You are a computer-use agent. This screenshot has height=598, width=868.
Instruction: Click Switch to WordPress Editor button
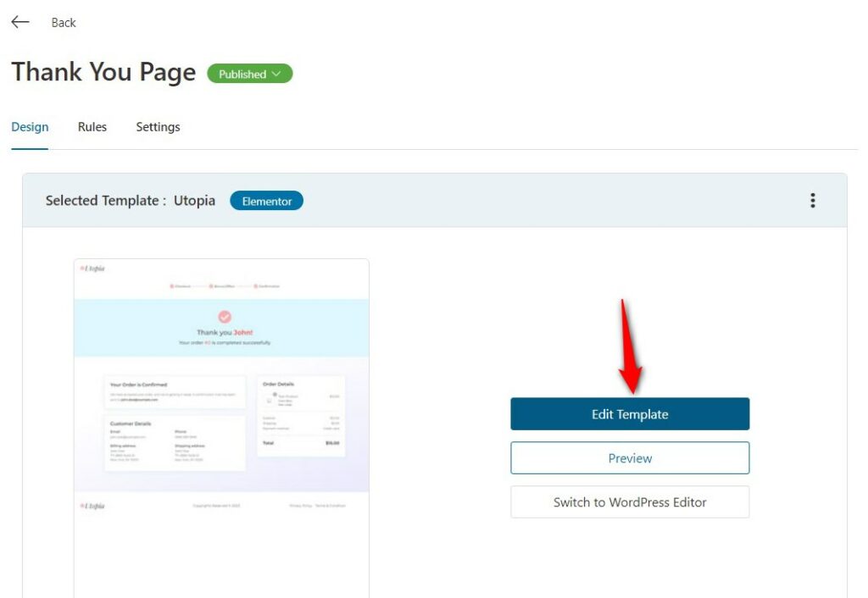pyautogui.click(x=630, y=501)
